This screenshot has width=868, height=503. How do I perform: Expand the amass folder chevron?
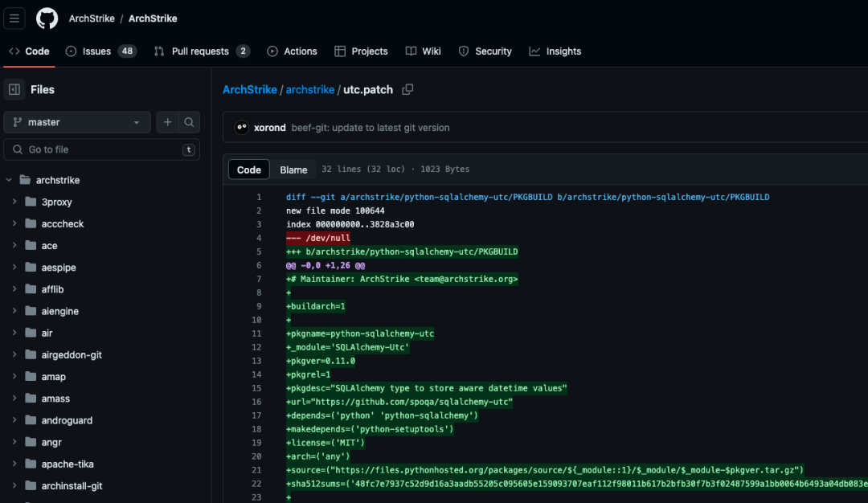tap(14, 399)
